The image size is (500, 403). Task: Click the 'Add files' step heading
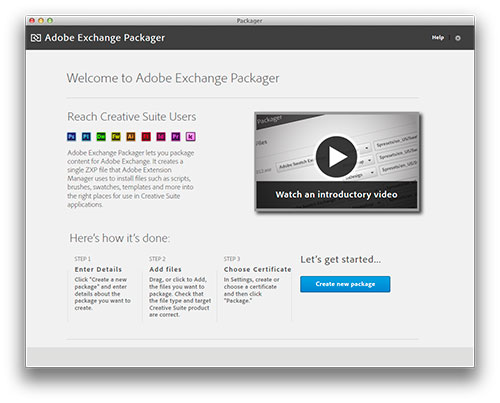click(165, 269)
